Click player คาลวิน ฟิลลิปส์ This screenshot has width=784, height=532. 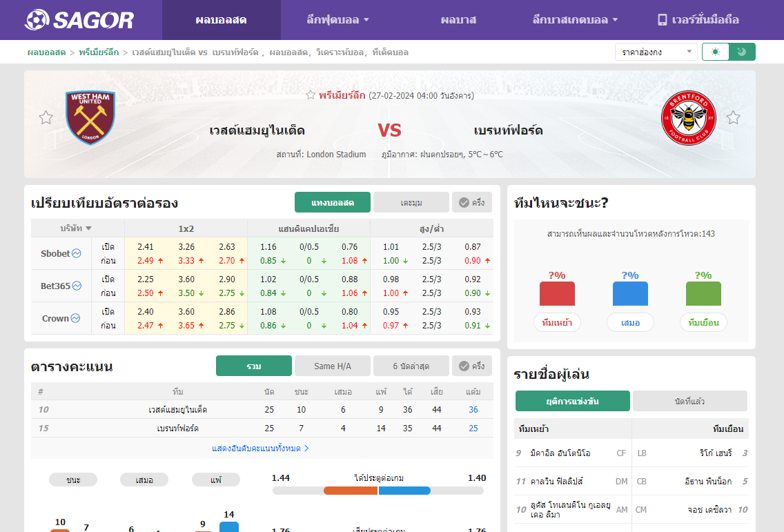(556, 482)
